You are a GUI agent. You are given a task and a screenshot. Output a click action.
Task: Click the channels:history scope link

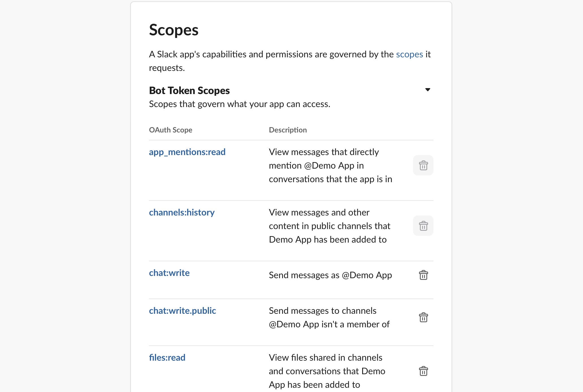182,212
